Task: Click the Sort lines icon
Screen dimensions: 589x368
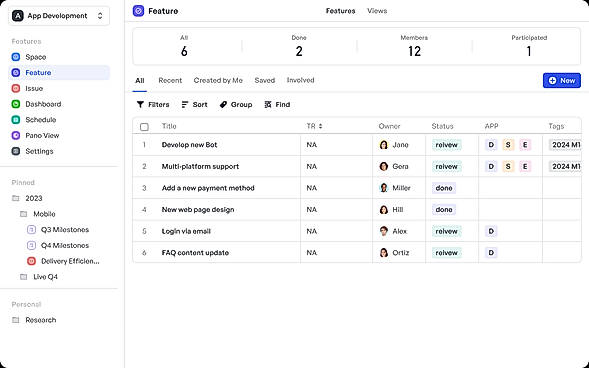Action: click(185, 104)
